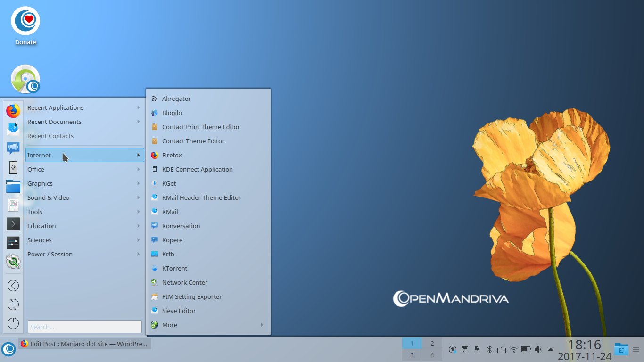Switch to virtual desktop 4
Viewport: 644px width, 362px height.
pos(432,355)
